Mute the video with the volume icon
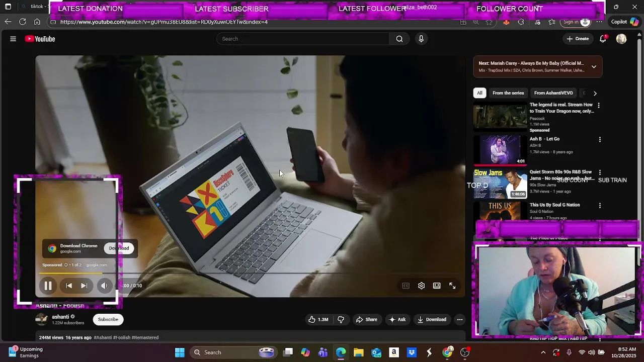The width and height of the screenshot is (644, 362). point(104,286)
